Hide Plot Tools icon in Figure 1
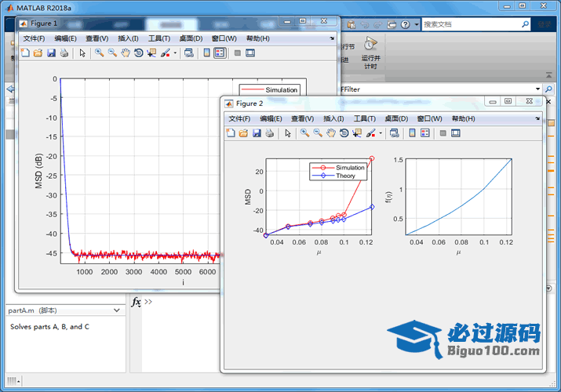The image size is (561, 392). pyautogui.click(x=237, y=53)
